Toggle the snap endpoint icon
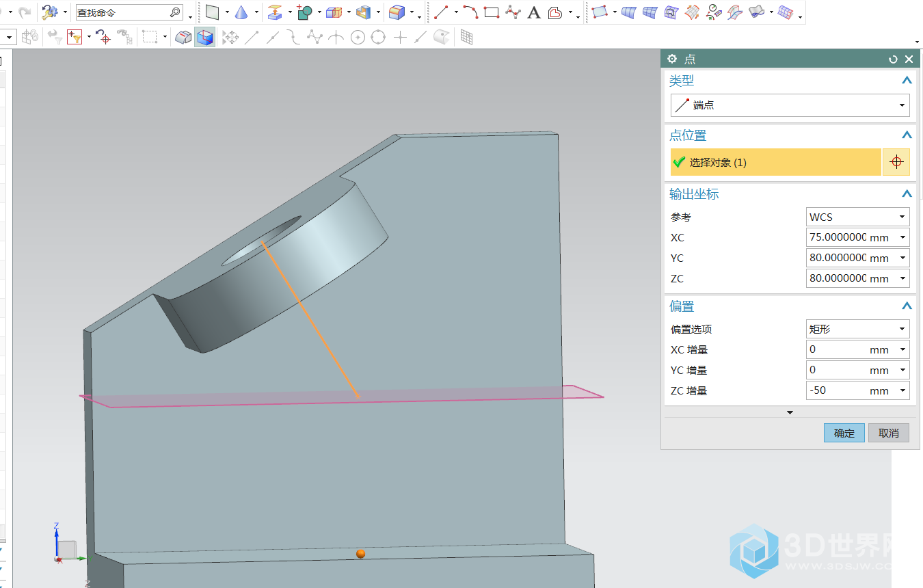This screenshot has width=923, height=588. [x=252, y=37]
